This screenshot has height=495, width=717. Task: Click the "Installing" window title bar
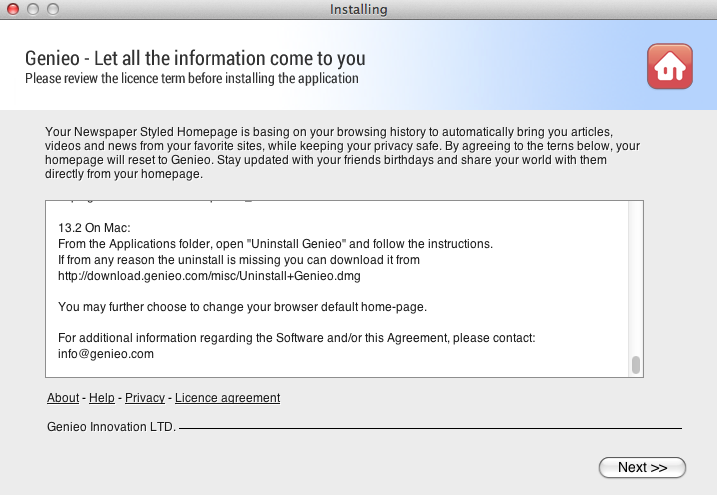[358, 10]
